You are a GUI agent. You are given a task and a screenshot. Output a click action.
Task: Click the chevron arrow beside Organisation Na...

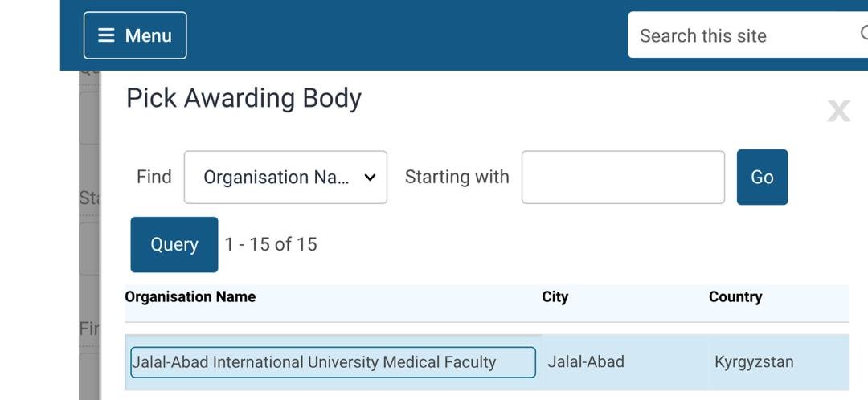coord(370,178)
